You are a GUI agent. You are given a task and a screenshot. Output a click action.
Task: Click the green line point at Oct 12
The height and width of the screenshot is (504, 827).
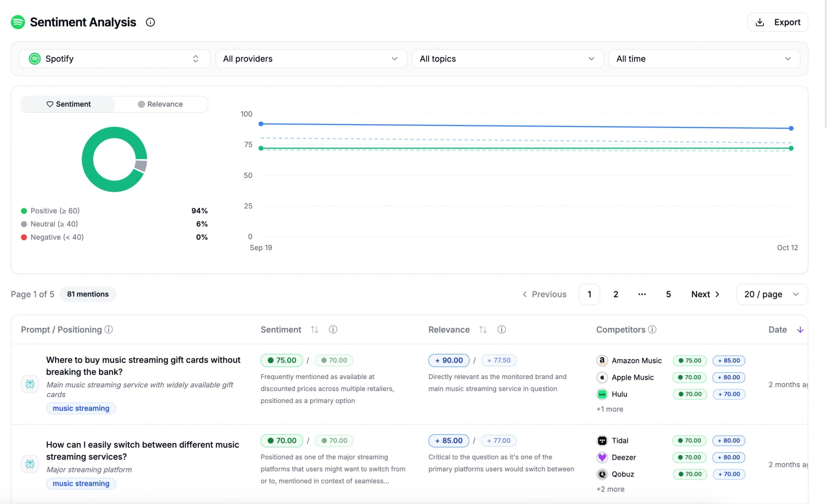pyautogui.click(x=791, y=148)
